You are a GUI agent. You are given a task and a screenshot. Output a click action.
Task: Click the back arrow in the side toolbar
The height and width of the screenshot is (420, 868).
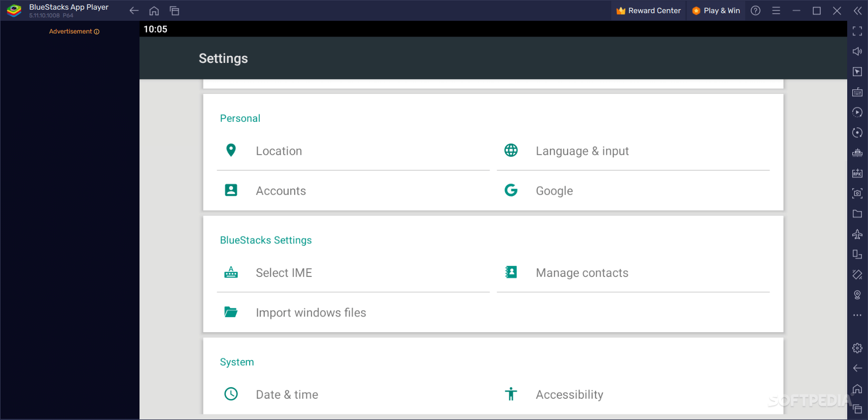(857, 368)
